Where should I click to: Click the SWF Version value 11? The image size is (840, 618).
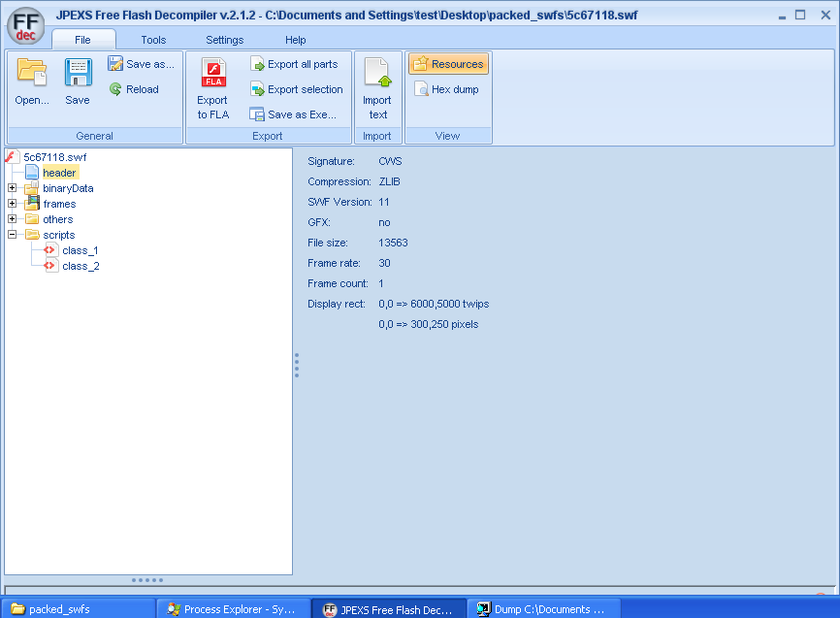(383, 202)
